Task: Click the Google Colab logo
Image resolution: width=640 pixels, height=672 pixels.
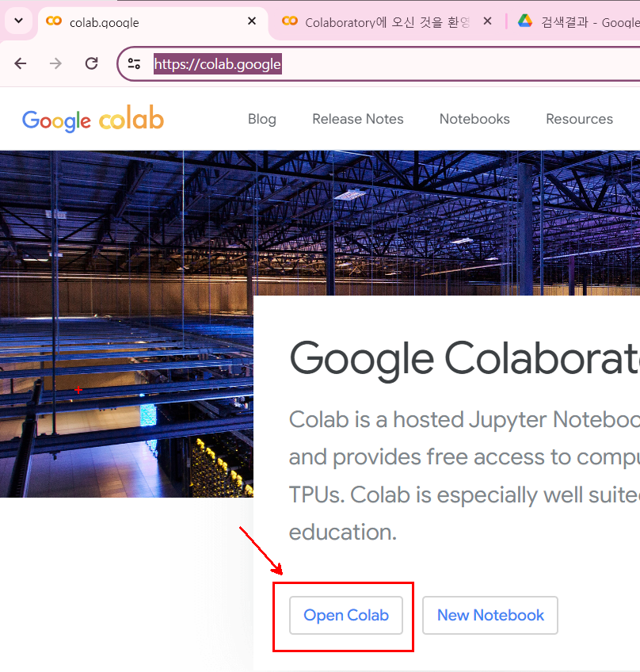Action: [x=93, y=119]
